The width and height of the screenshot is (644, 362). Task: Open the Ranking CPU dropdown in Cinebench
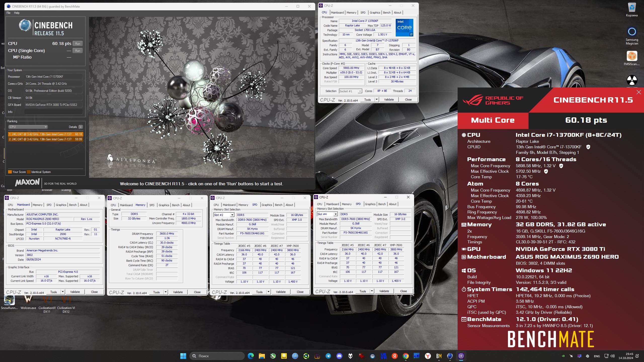pyautogui.click(x=28, y=127)
